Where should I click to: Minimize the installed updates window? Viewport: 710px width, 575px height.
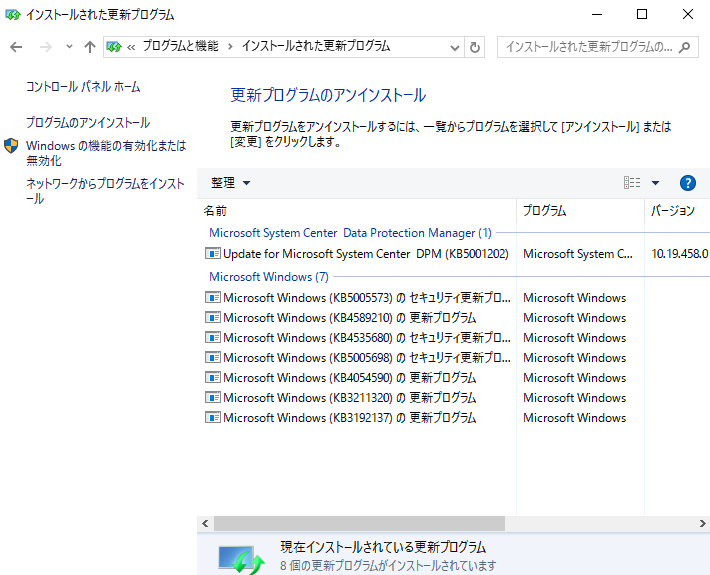(597, 14)
